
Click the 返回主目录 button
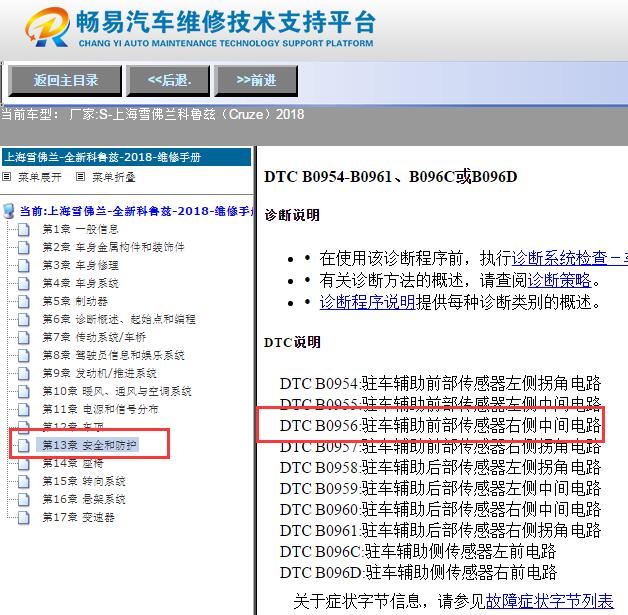65,80
